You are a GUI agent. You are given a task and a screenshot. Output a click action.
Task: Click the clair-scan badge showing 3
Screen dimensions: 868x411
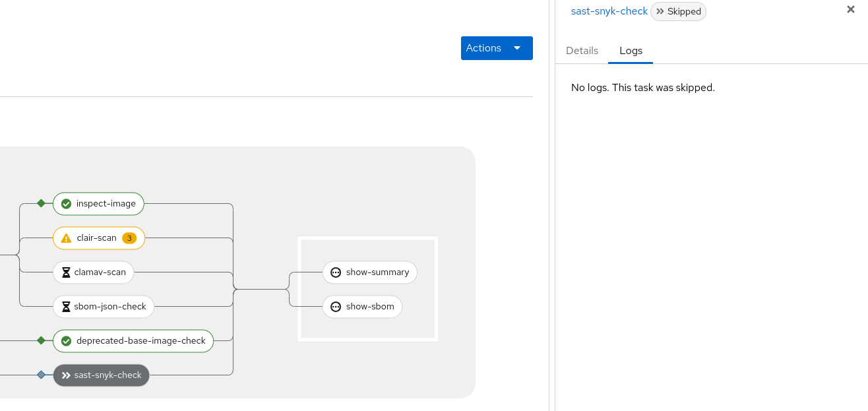tap(129, 238)
